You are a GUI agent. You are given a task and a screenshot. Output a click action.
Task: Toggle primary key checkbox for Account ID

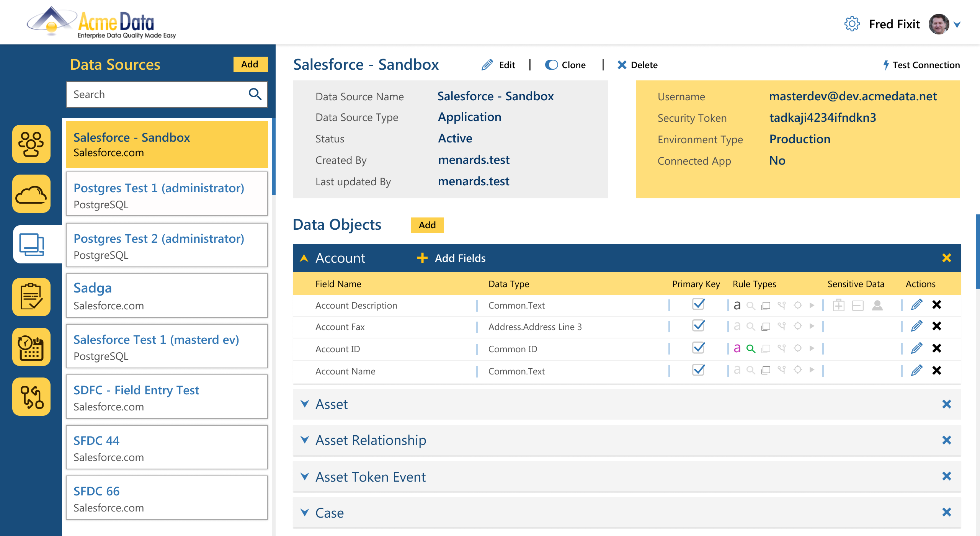[x=699, y=348]
